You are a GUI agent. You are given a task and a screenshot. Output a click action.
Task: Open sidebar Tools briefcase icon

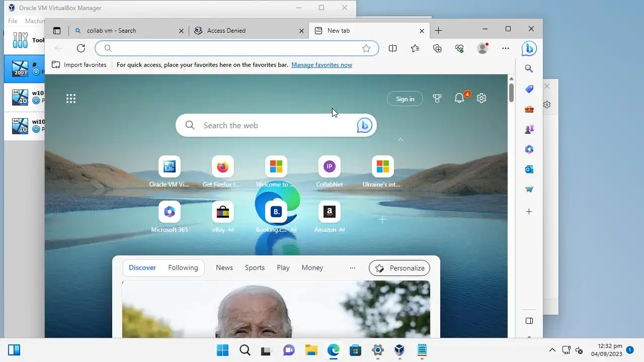[x=529, y=109]
